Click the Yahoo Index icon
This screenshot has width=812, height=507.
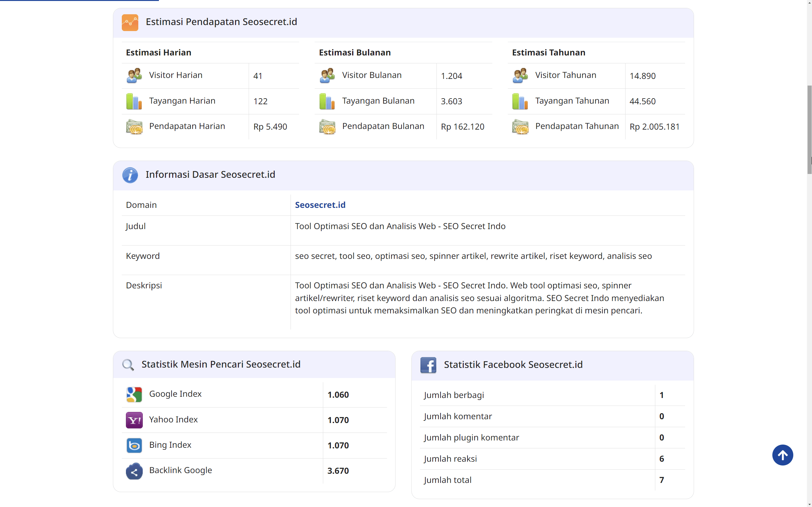coord(134,420)
